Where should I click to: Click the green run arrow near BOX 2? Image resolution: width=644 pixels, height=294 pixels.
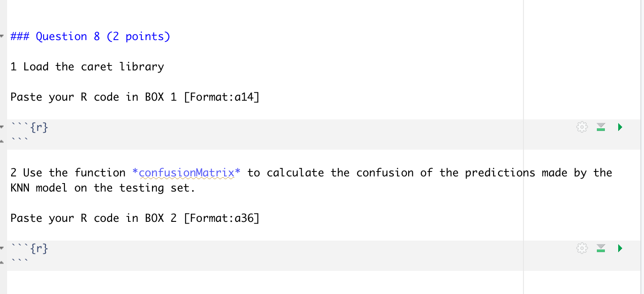[620, 248]
